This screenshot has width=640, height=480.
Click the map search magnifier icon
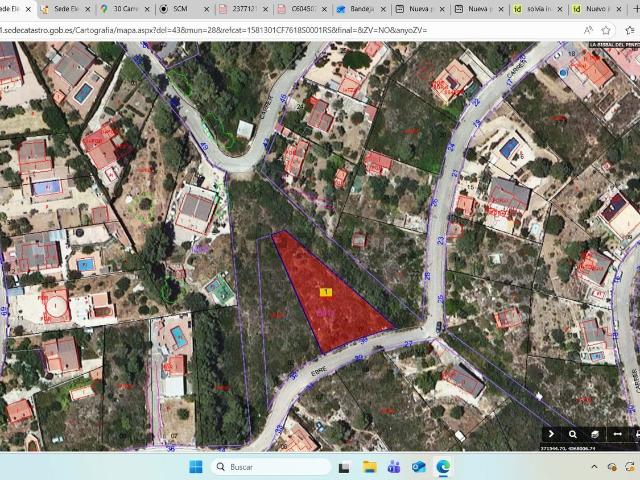point(573,434)
